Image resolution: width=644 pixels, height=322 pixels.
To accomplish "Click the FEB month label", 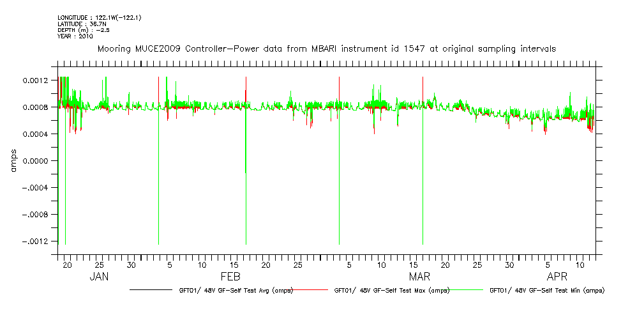I will tap(230, 277).
